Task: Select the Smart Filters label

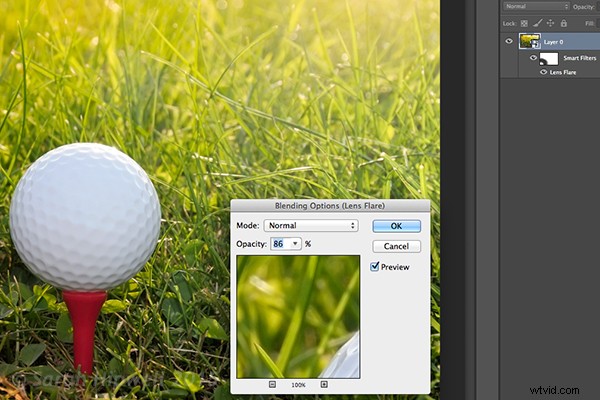Action: [580, 58]
